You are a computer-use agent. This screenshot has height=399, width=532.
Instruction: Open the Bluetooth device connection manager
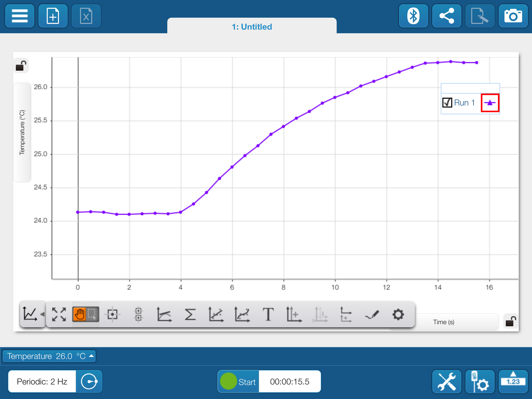(413, 16)
